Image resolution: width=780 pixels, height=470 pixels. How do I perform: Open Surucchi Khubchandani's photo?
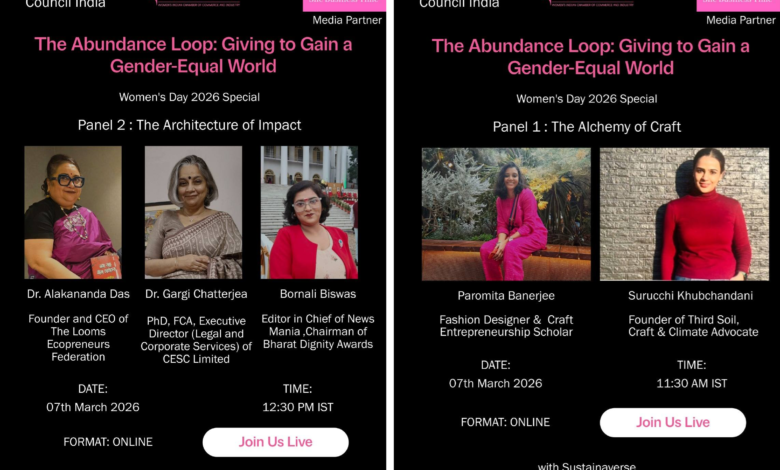click(684, 214)
